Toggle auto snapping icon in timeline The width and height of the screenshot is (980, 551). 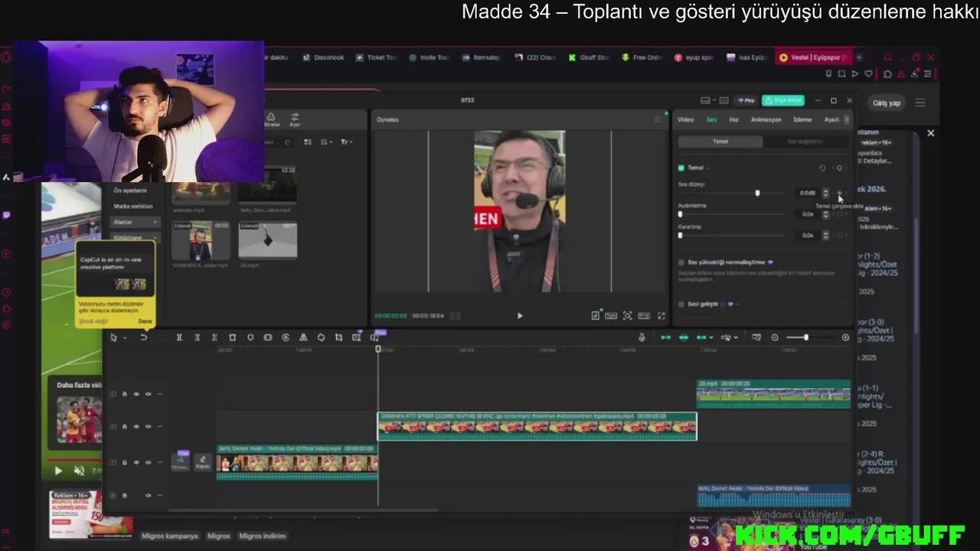(683, 337)
